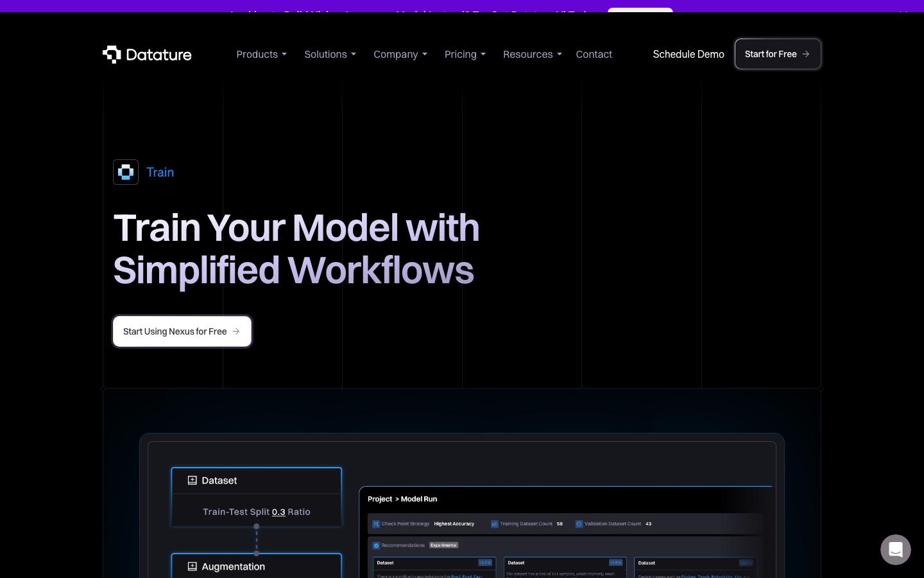Open the Resources dropdown
924x578 pixels.
tap(533, 55)
